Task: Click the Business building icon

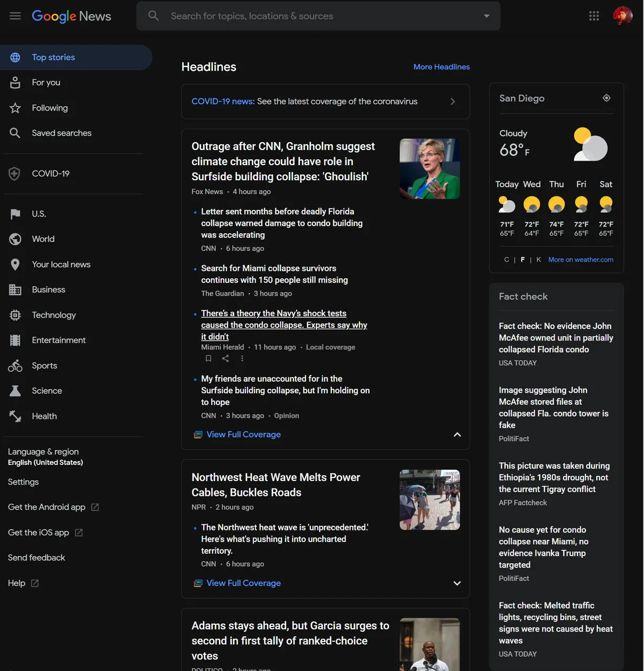Action: (15, 289)
